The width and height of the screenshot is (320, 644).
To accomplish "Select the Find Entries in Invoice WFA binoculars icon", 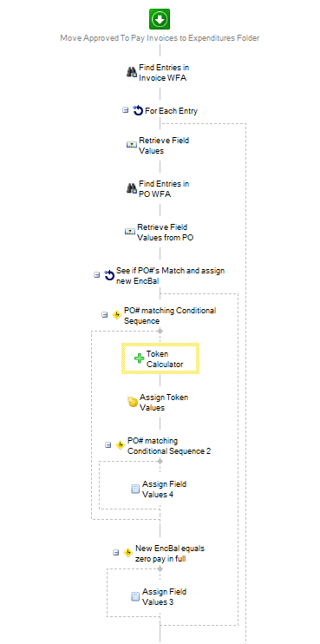I will coord(132,73).
